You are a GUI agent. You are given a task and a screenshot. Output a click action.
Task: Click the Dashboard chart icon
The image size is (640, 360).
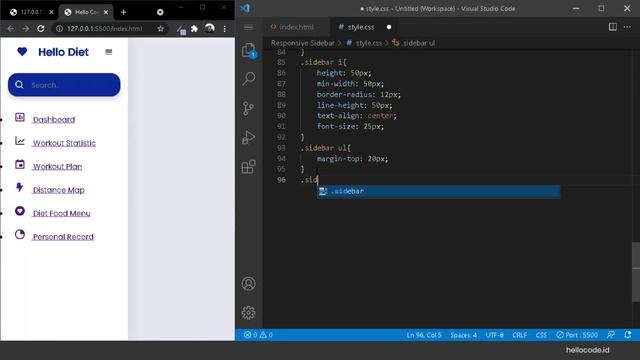(20, 118)
